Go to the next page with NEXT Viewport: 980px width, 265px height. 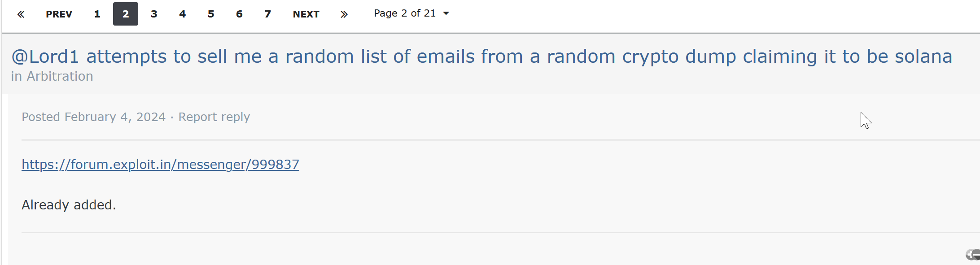coord(306,14)
